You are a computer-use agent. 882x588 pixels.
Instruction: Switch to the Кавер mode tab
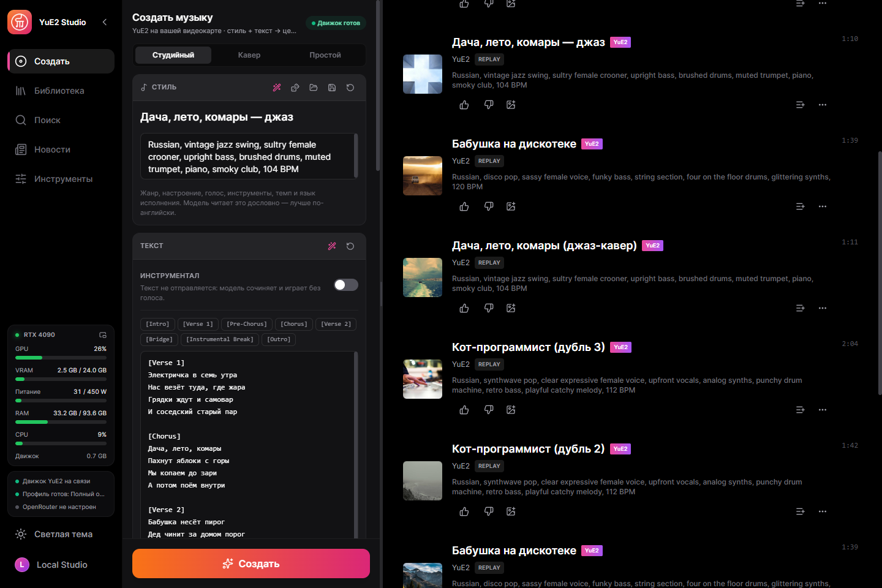(x=249, y=55)
